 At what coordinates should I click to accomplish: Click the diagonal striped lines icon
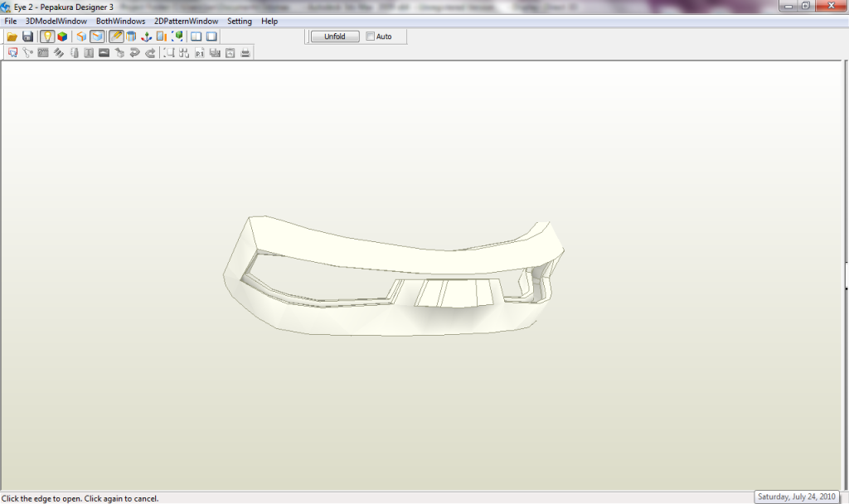click(59, 53)
